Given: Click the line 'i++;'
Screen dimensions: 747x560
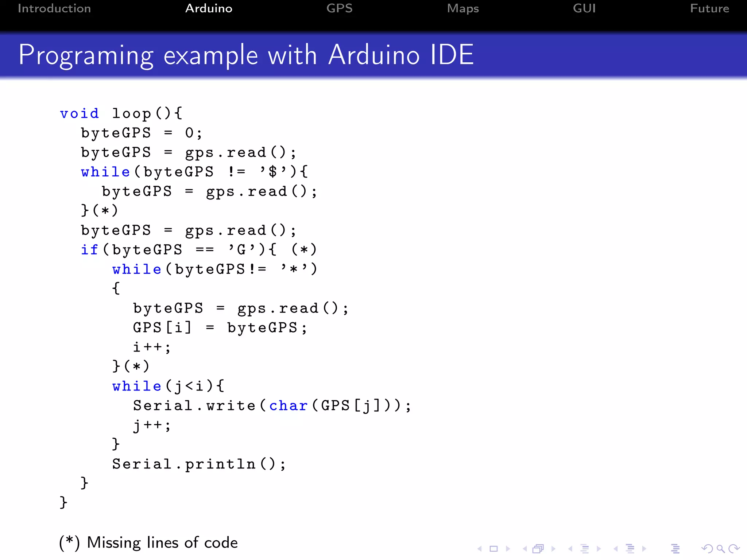Looking at the screenshot, I should coord(151,347).
